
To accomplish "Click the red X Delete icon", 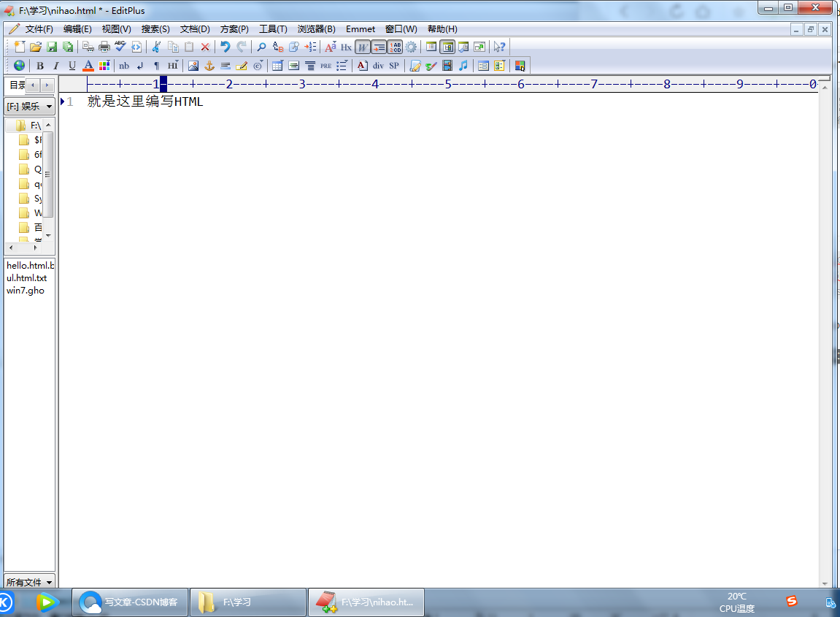I will pos(204,47).
